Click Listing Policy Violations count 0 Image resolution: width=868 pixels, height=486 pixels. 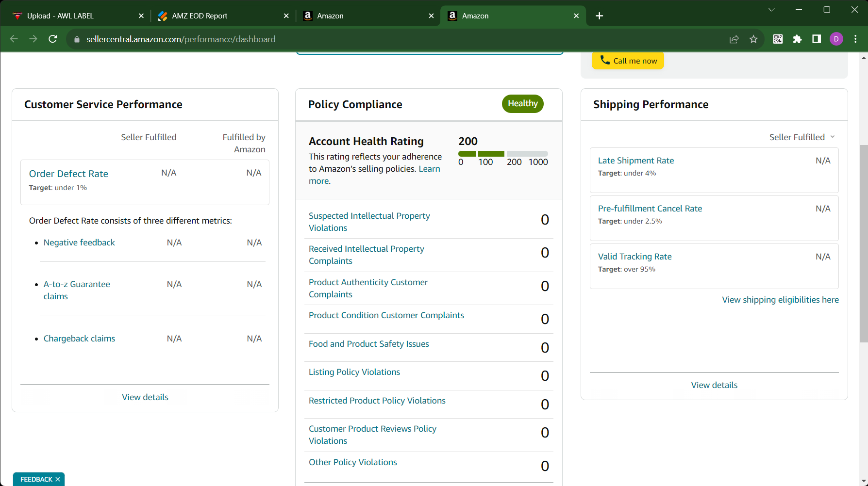click(x=545, y=375)
